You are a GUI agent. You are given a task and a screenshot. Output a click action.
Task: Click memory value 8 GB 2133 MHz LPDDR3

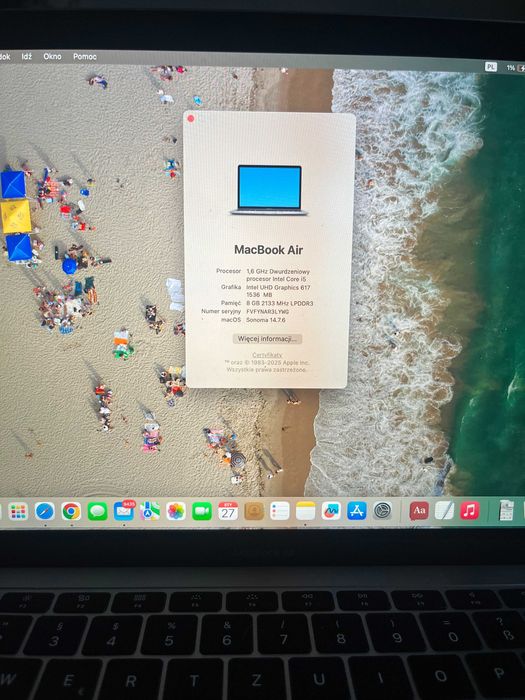(x=279, y=303)
